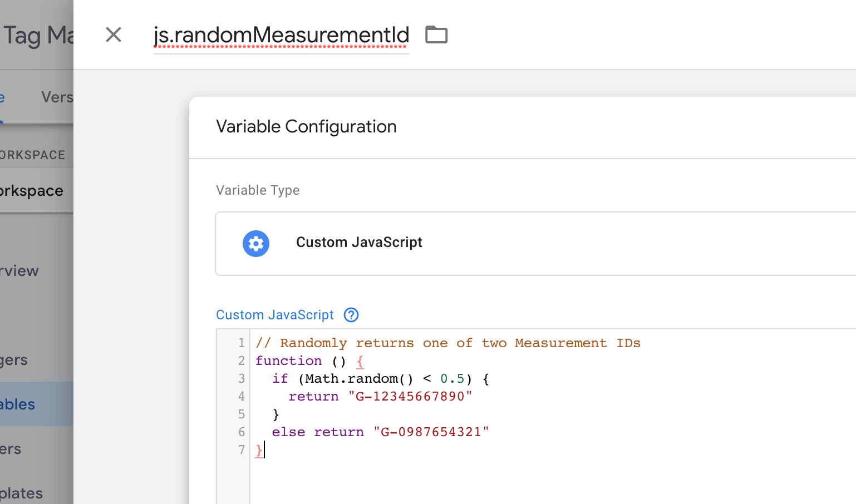The height and width of the screenshot is (504, 856).
Task: Open the folder icon beside the variable name
Action: pyautogui.click(x=436, y=35)
